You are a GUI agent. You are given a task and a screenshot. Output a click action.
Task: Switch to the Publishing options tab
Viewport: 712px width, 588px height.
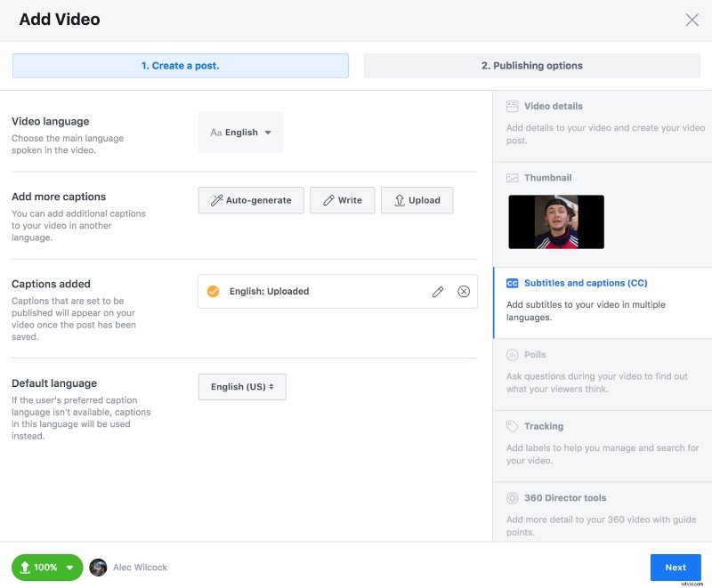click(530, 65)
